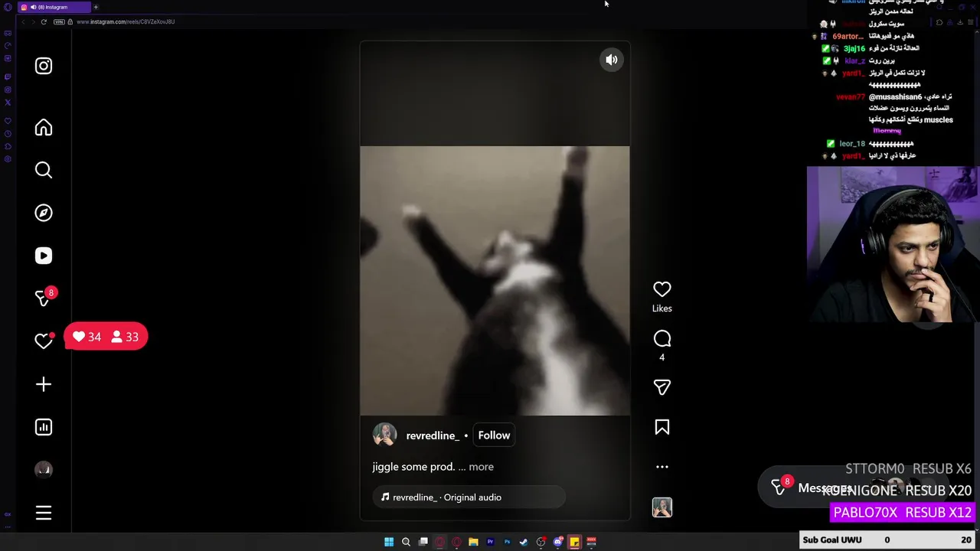
Task: Open Notifications heart icon in sidebar
Action: coord(44,341)
